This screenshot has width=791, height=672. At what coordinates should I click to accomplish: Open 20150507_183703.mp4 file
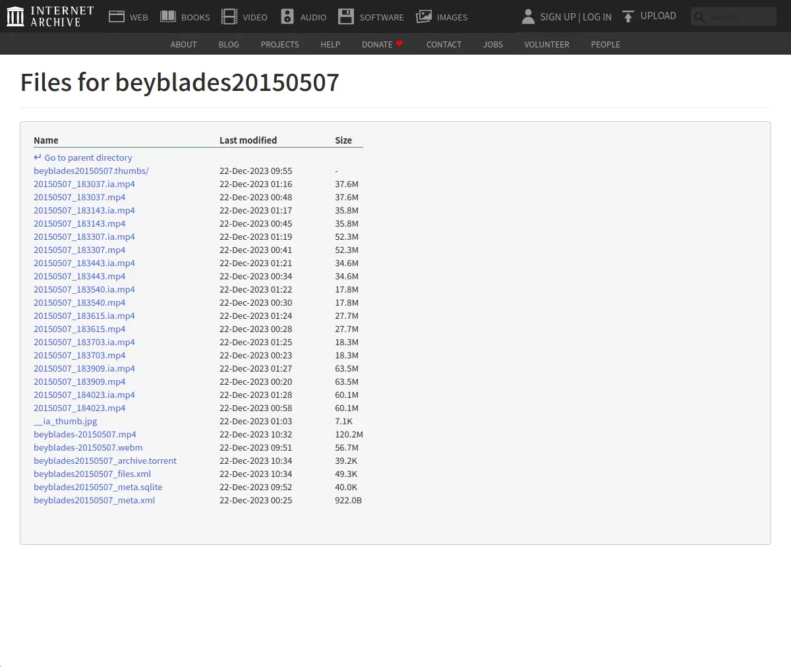79,355
